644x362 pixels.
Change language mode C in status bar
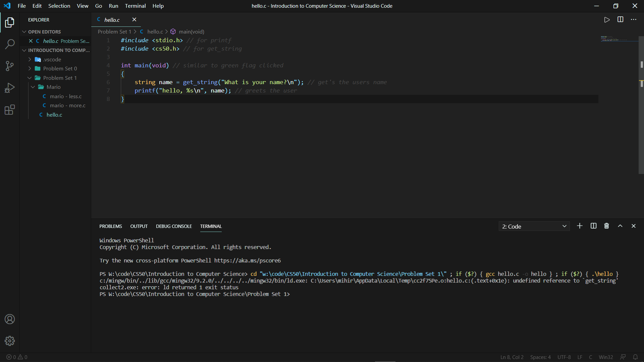[591, 357]
